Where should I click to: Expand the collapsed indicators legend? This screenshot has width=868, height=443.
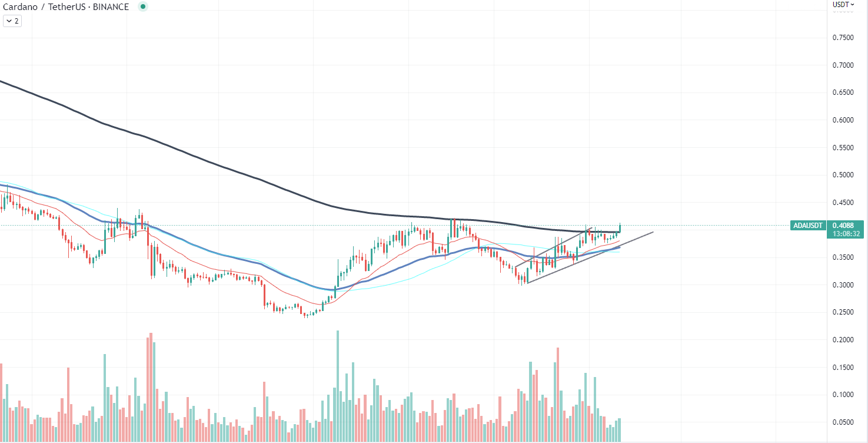click(x=12, y=21)
